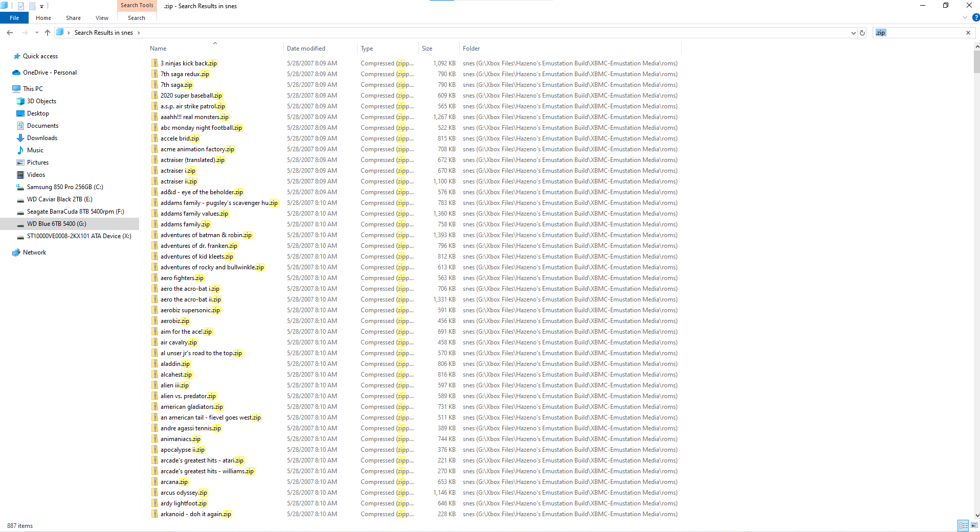Switch to the View ribbon tab
Viewport: 980px width, 532px height.
(102, 18)
